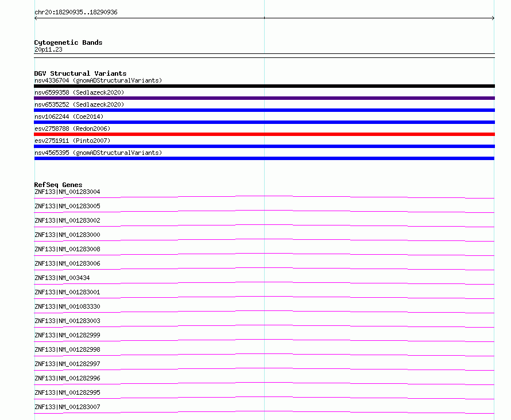
Task: Open variant nsv1062244 (Coe2014) label
Action: (x=69, y=116)
